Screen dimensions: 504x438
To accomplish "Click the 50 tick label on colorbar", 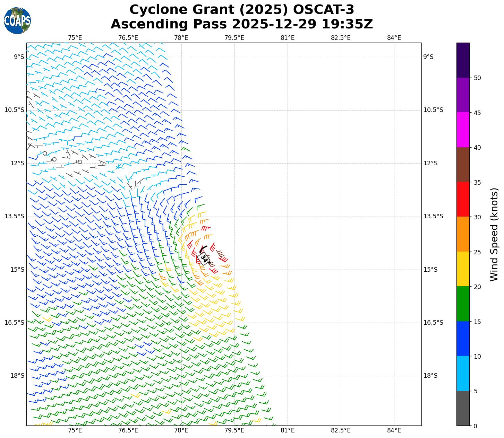I will click(477, 78).
